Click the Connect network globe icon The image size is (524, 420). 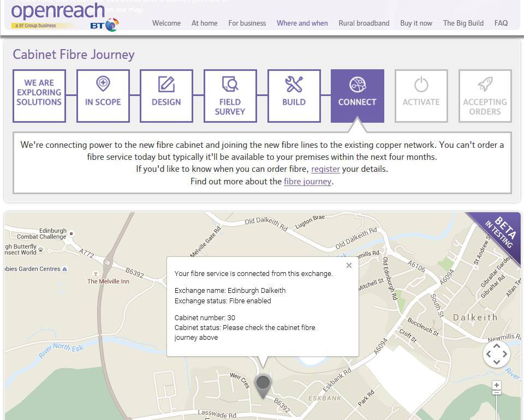click(358, 85)
